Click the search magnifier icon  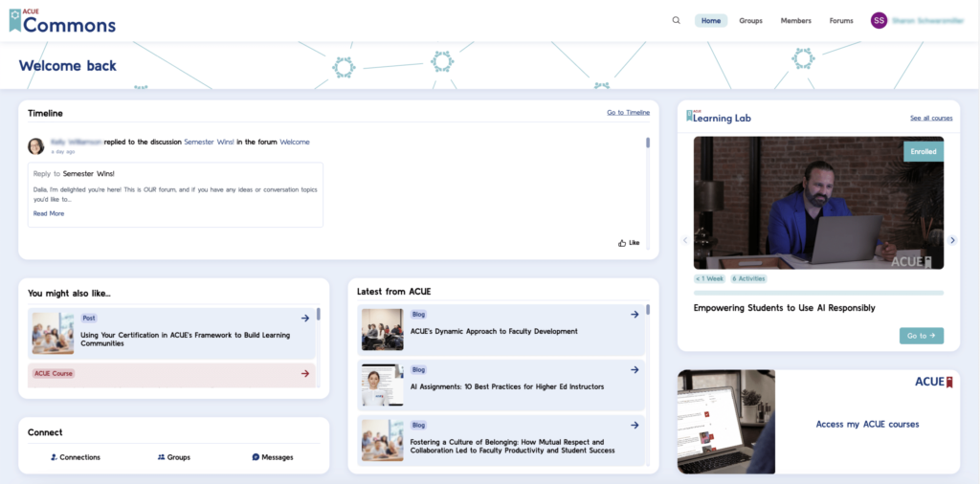677,20
